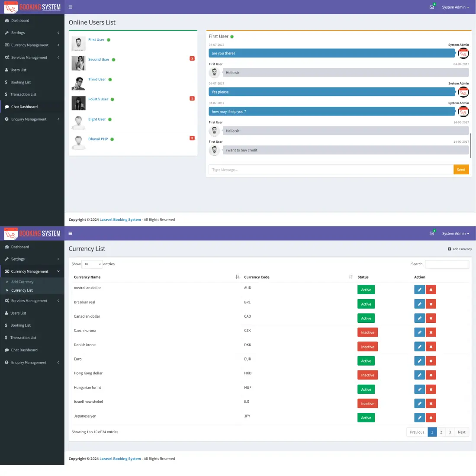Expand Settings in Online Users page sidebar
This screenshot has height=476, width=476.
32,33
